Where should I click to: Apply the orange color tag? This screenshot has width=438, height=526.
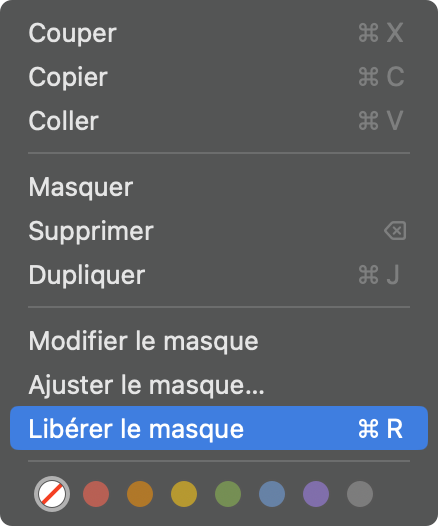pos(140,494)
